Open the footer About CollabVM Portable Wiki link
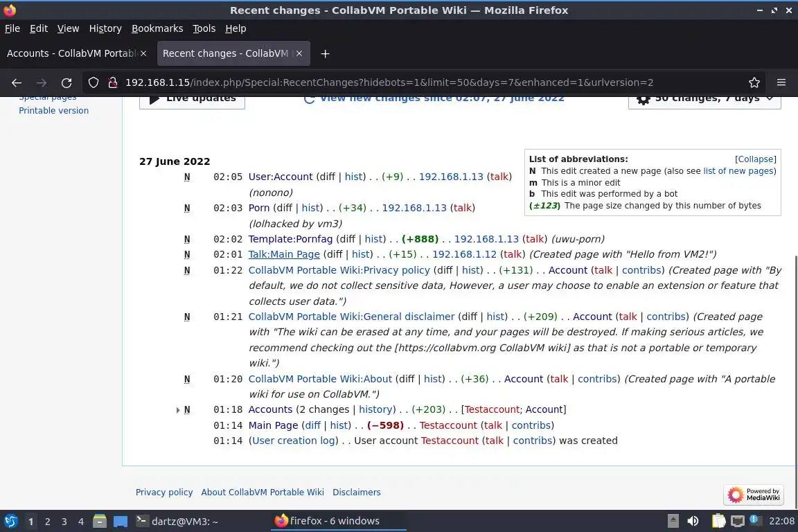The width and height of the screenshot is (798, 532). click(x=262, y=493)
